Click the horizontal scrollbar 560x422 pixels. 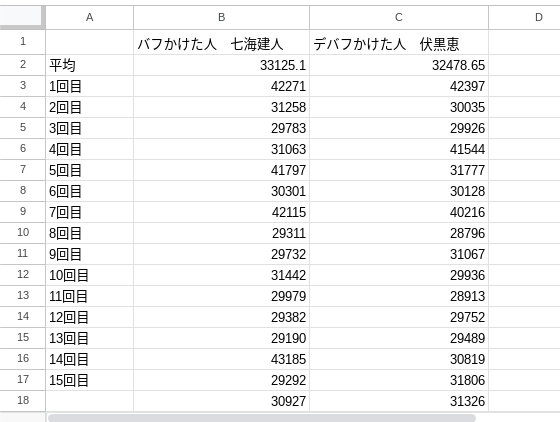click(x=262, y=418)
